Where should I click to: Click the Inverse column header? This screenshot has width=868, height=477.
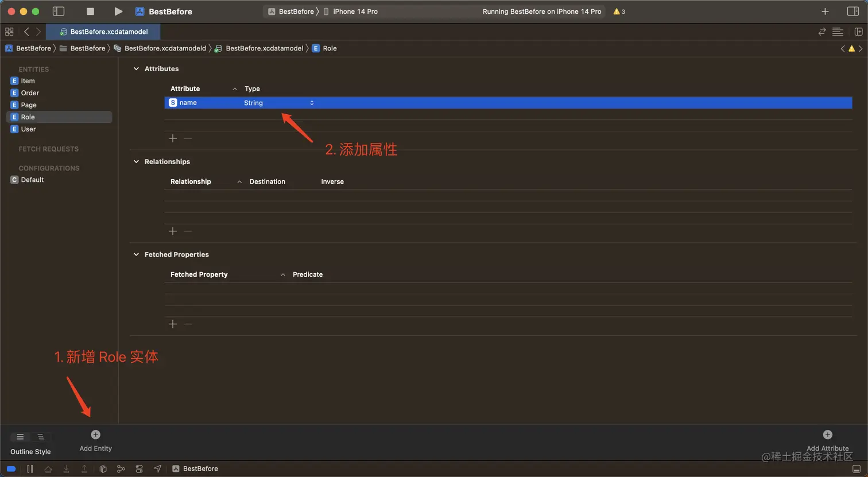coord(332,182)
